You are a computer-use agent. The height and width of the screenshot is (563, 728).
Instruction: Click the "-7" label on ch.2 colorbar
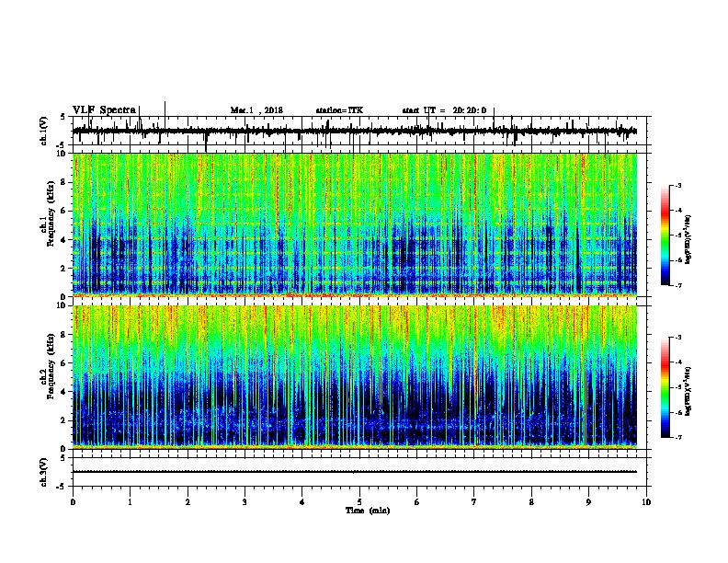(677, 437)
